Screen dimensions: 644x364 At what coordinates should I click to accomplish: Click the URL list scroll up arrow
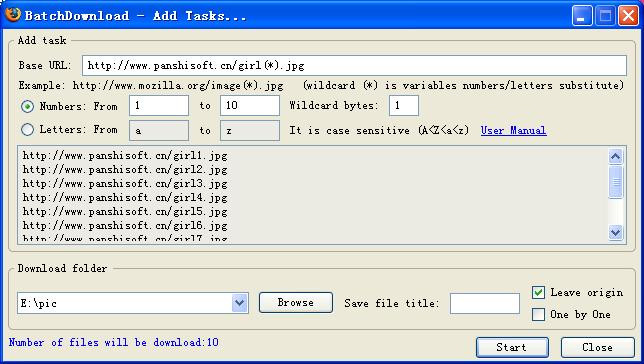point(615,156)
